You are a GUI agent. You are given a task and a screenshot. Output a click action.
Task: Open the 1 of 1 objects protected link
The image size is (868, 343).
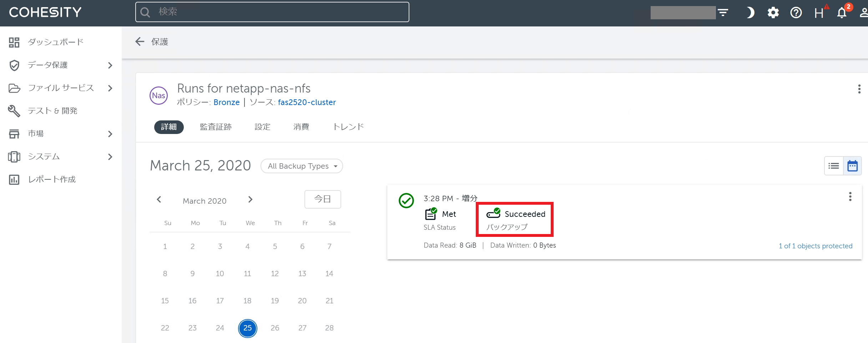click(816, 246)
